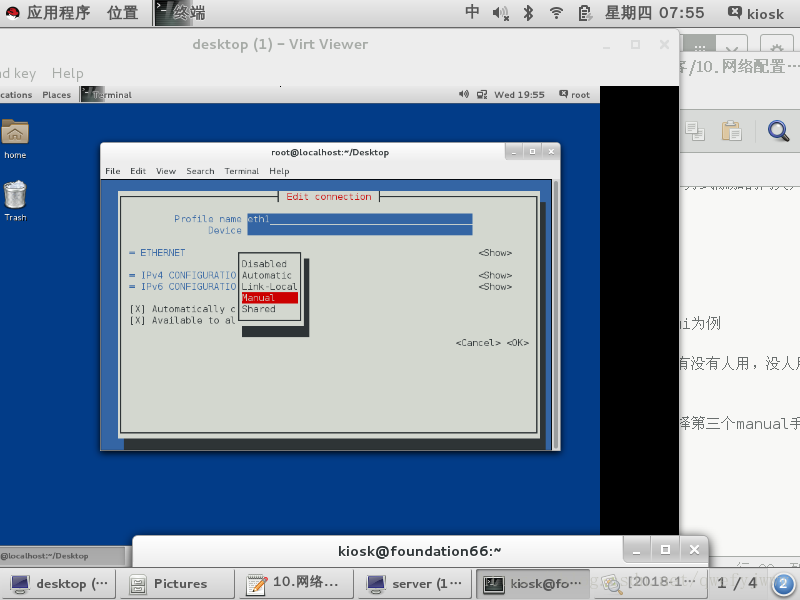The width and height of the screenshot is (800, 600).
Task: Choose Disabled in the IPv4 method list
Action: click(264, 264)
